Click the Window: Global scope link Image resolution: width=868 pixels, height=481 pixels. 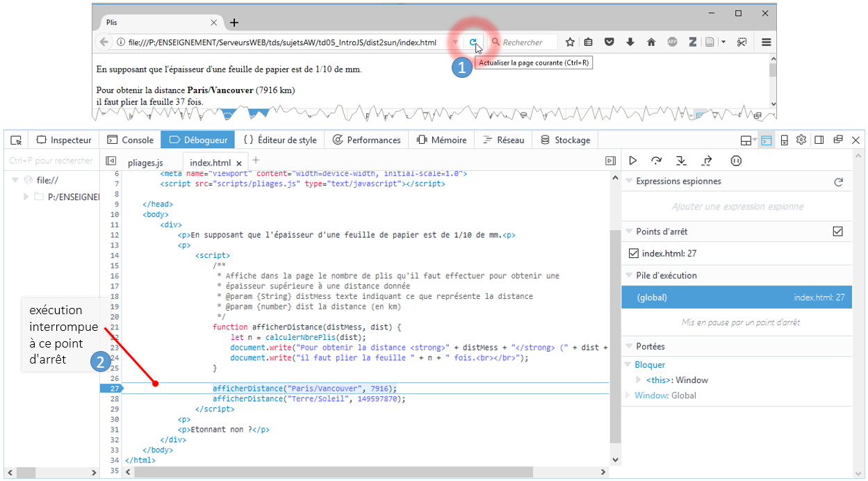tap(665, 396)
